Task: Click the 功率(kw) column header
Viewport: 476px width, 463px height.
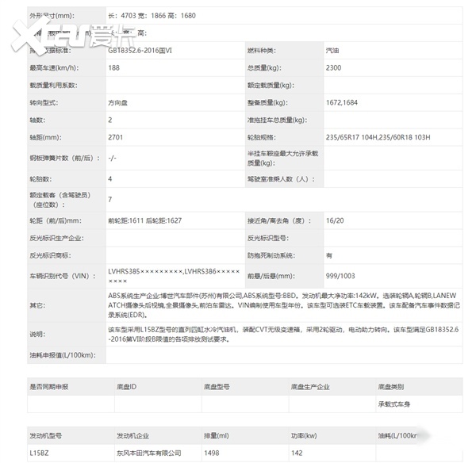Action: point(304,435)
